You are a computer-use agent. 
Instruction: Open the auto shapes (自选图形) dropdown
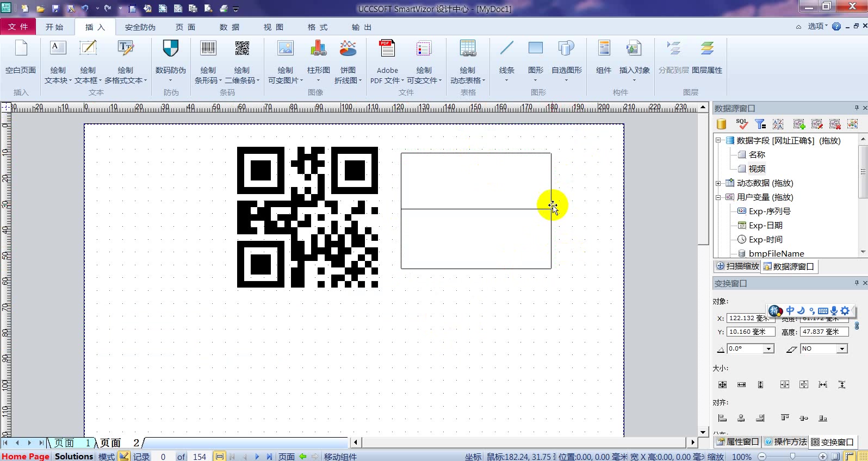click(566, 80)
